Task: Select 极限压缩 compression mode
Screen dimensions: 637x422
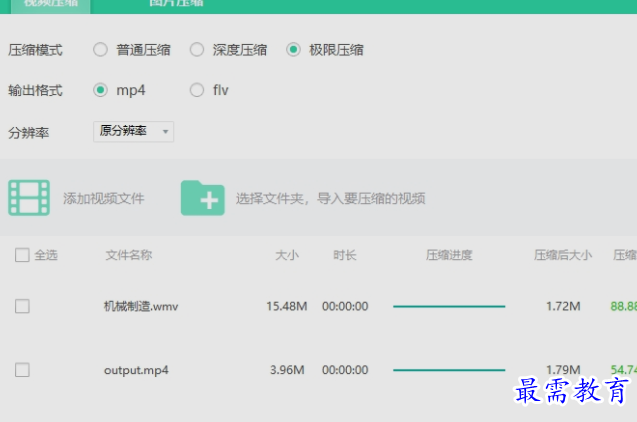Action: [293, 50]
